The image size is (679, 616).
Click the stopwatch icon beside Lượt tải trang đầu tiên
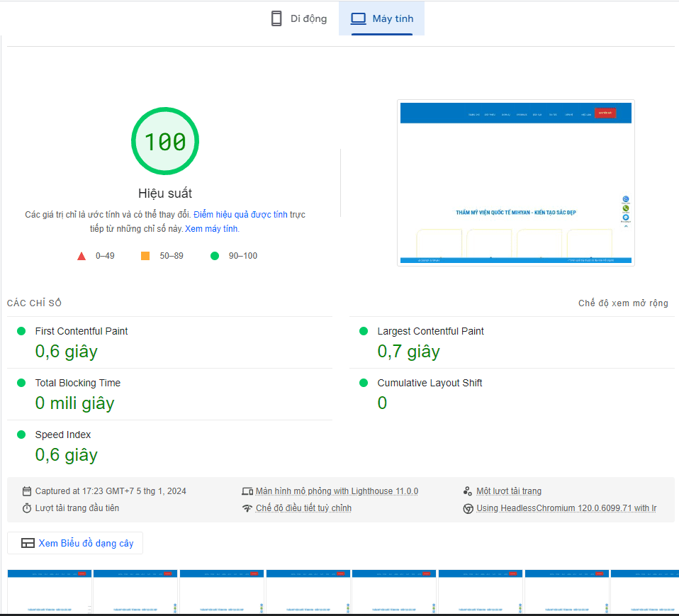(x=27, y=508)
